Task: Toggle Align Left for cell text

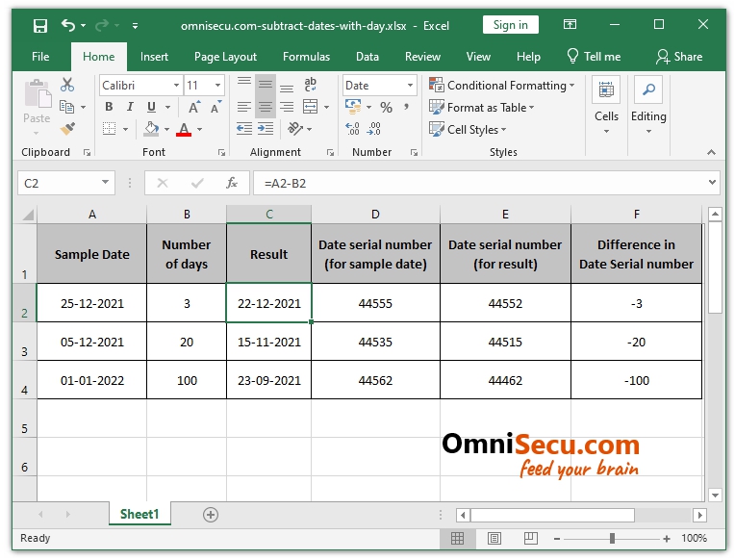Action: [x=244, y=107]
